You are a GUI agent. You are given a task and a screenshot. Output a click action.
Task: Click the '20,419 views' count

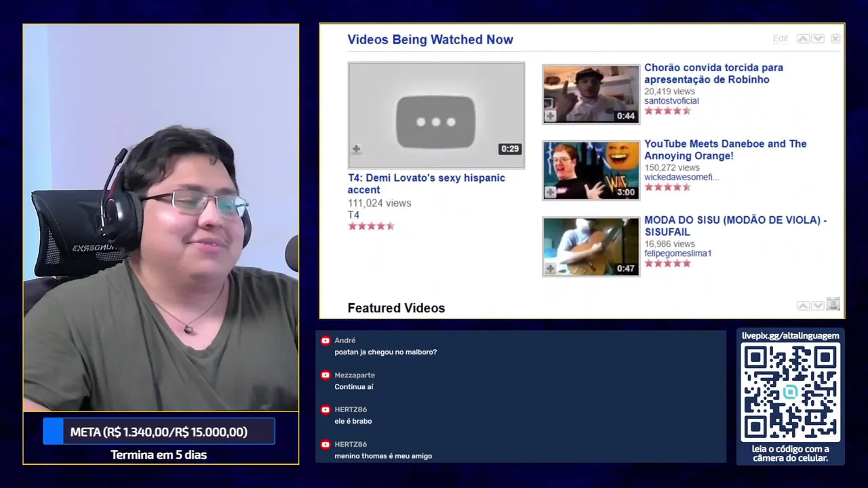(669, 91)
